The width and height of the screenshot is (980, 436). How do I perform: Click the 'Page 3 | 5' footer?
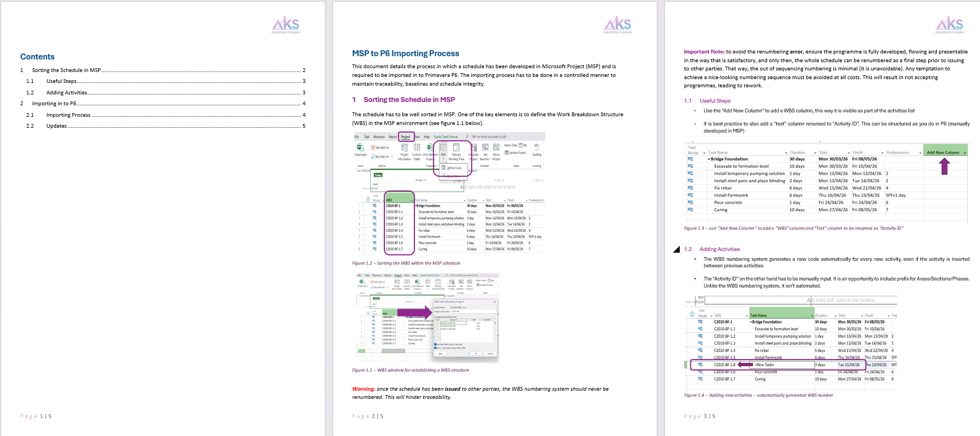pyautogui.click(x=700, y=416)
